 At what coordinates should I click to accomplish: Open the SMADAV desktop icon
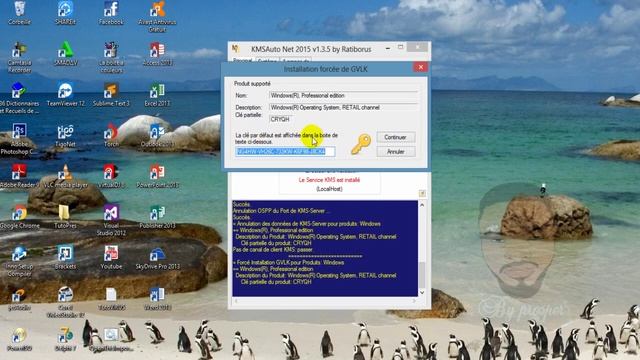click(65, 53)
